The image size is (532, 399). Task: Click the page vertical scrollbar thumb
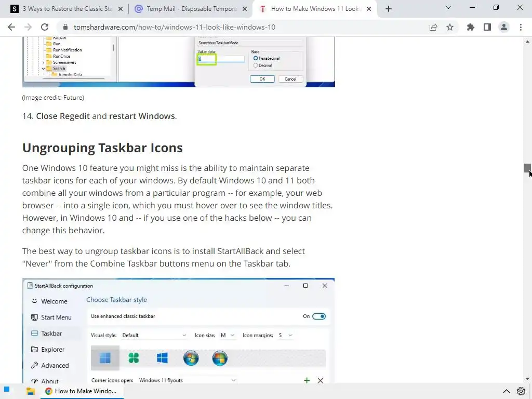527,168
